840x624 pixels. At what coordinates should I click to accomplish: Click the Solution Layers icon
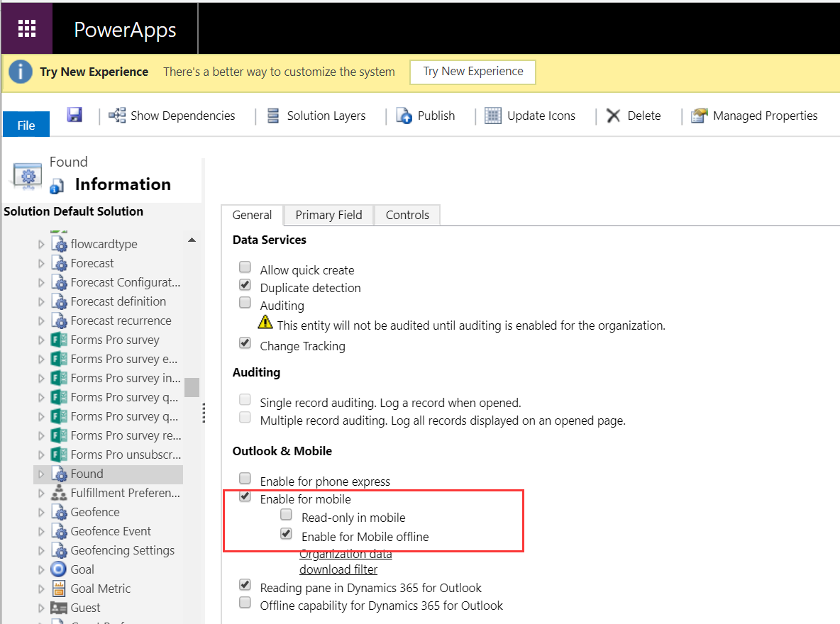[273, 116]
